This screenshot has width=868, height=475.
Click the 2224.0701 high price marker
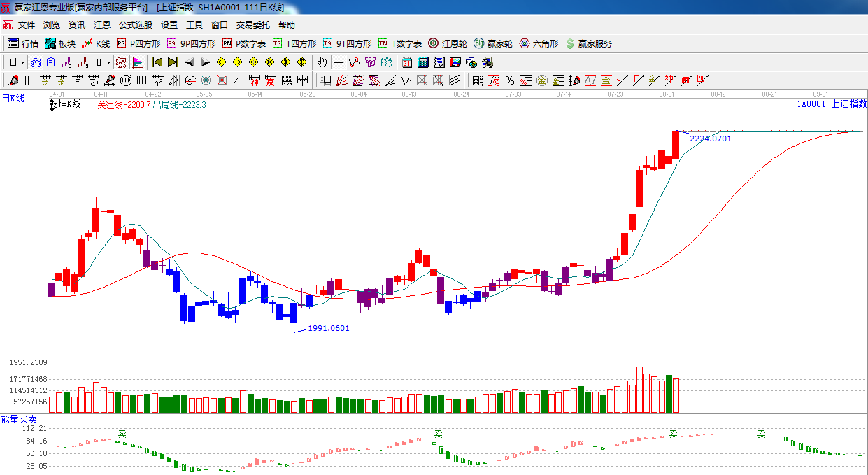[710, 139]
